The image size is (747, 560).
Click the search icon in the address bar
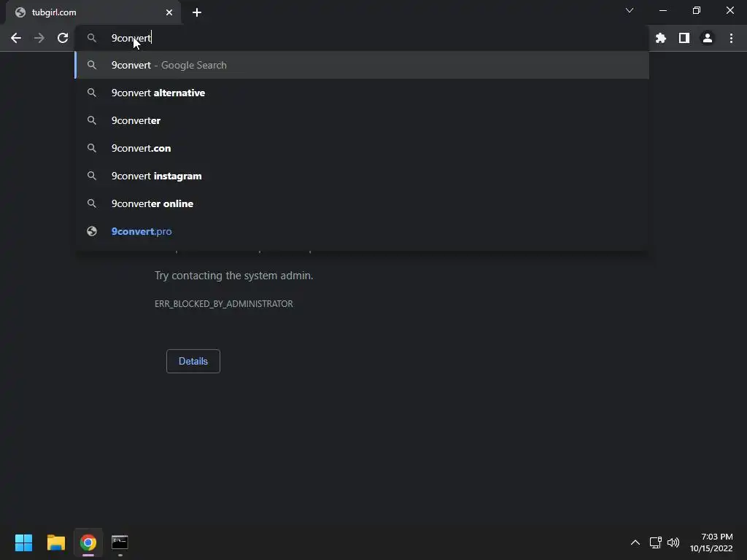click(x=92, y=38)
